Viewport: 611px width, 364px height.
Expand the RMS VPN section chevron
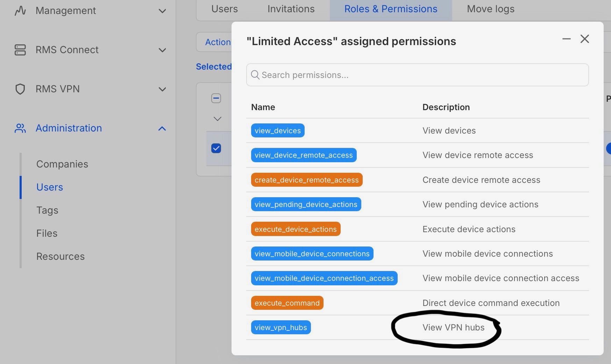(x=162, y=89)
